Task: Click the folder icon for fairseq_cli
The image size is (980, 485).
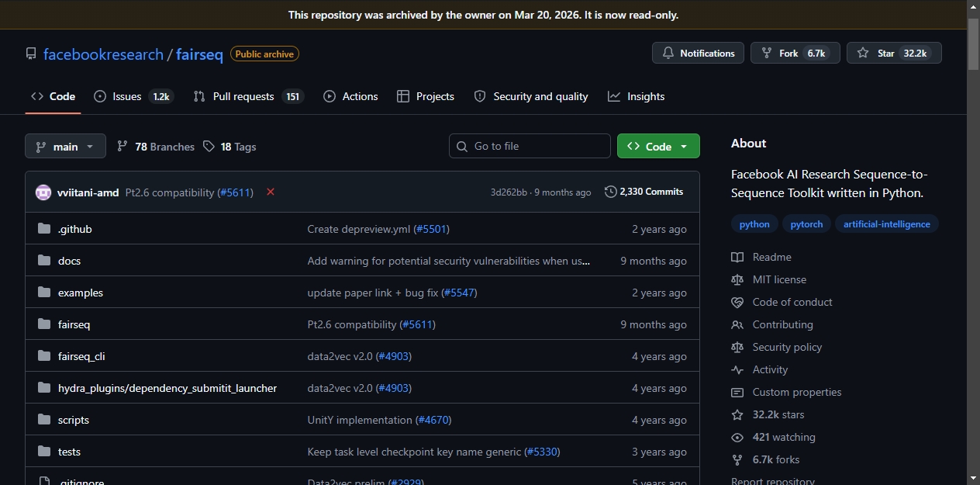Action: point(43,356)
